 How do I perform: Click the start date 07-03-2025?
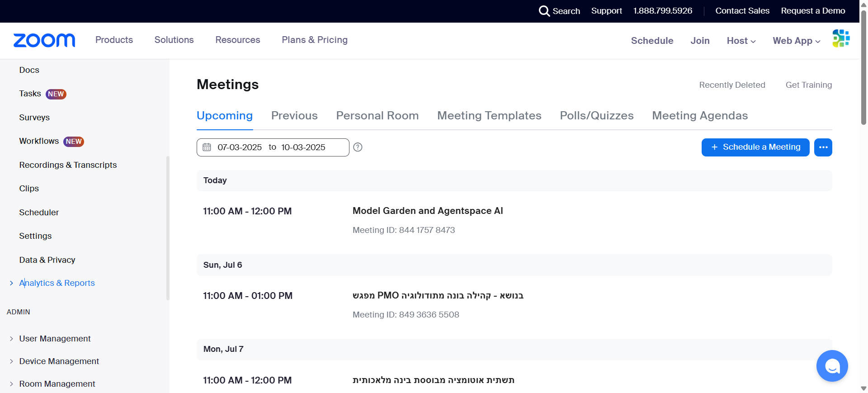(240, 147)
